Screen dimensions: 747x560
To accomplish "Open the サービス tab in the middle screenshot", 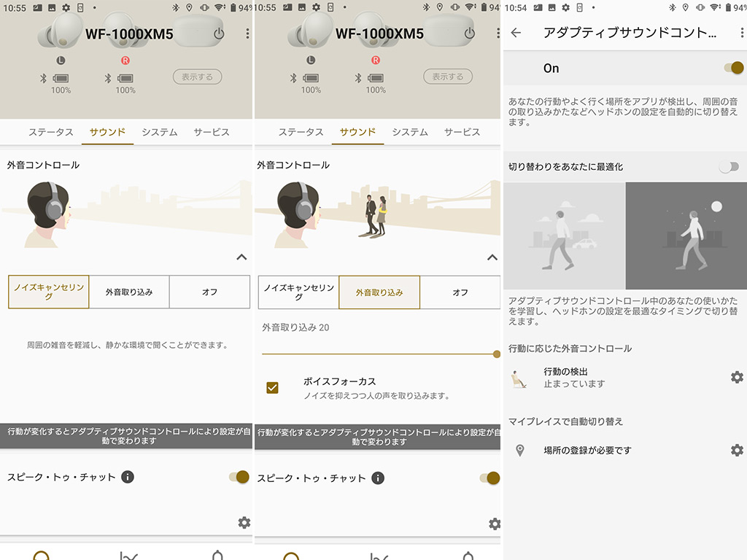I will [462, 132].
